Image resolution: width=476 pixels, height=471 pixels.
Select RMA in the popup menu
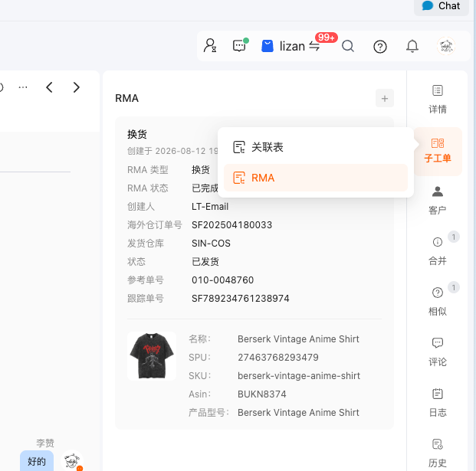(316, 178)
